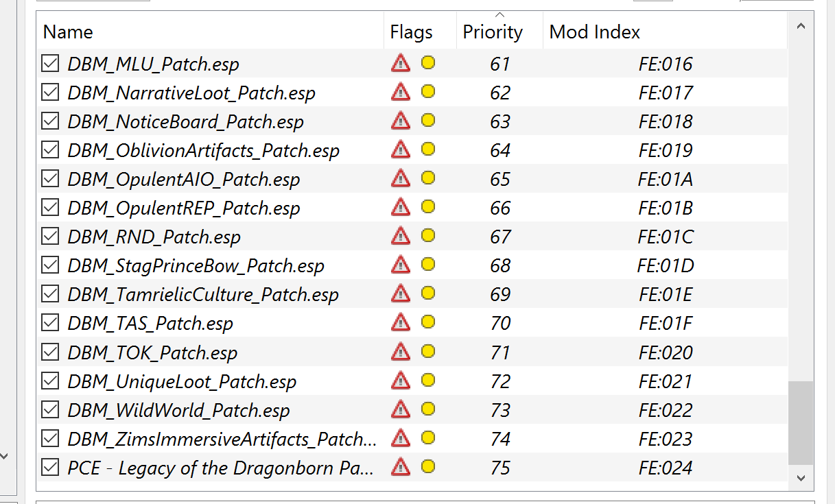
Task: Select the DBM_ZimsImmersiveArtifacts_Patch row
Action: (x=222, y=439)
